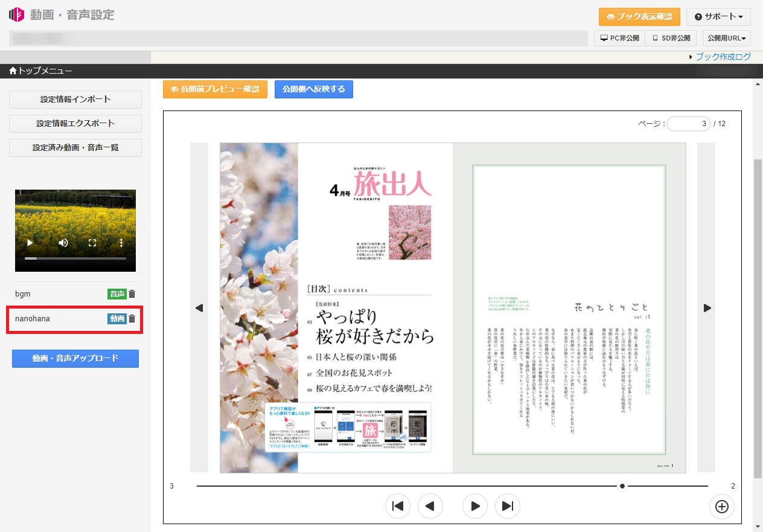The height and width of the screenshot is (532, 763).
Task: Click 動画・音声アップロード button
Action: pos(75,358)
